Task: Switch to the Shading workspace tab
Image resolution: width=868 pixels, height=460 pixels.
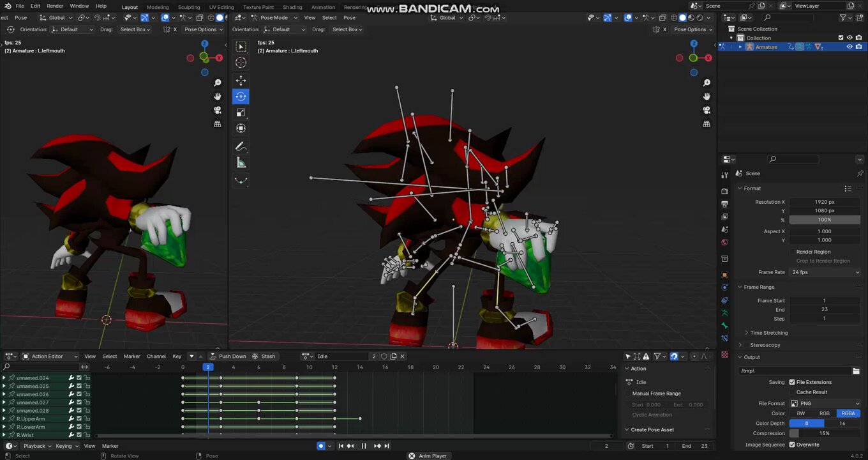Action: (x=292, y=7)
